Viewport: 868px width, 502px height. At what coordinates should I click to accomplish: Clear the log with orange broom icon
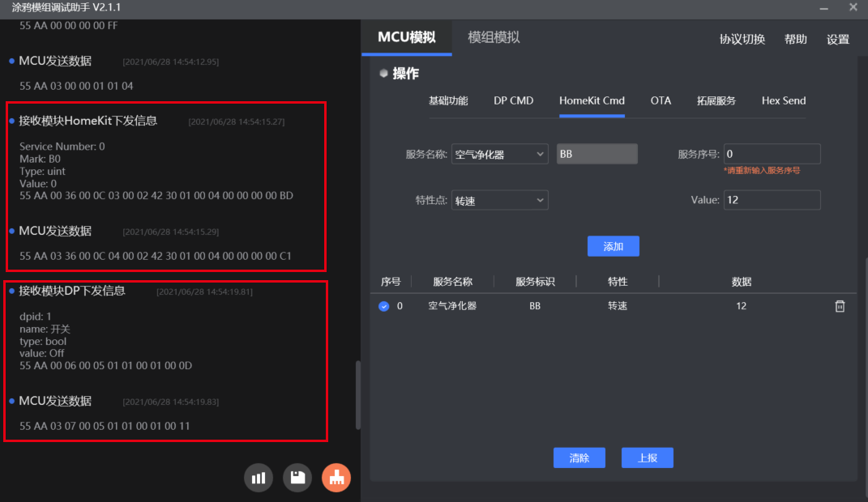pyautogui.click(x=336, y=478)
